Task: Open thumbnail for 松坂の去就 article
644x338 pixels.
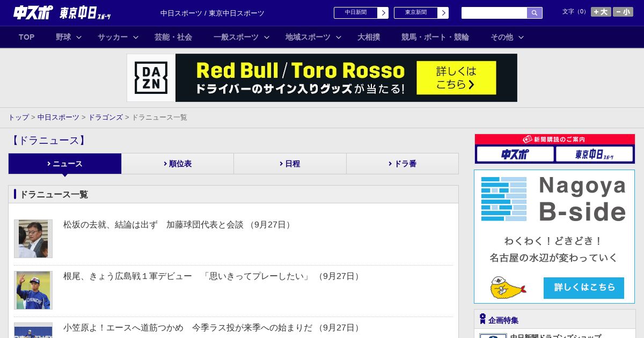Action: (x=33, y=239)
